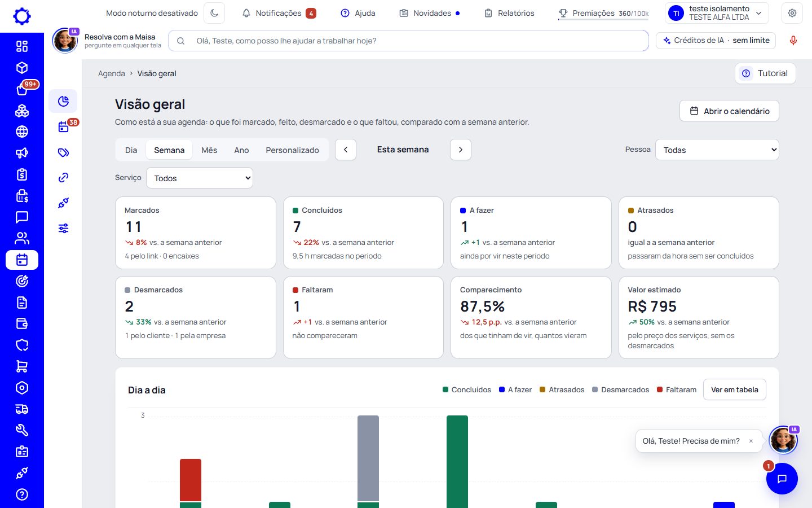
Task: Go to previous week with left chevron
Action: tap(346, 150)
